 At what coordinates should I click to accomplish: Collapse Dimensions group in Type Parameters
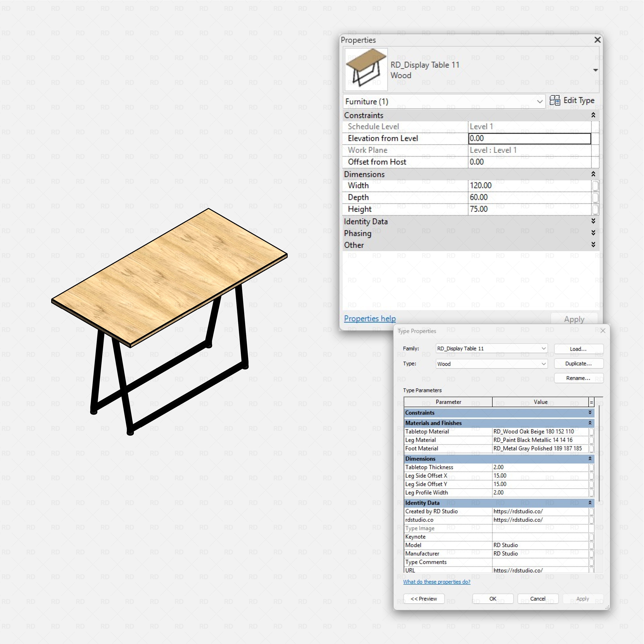(x=590, y=458)
